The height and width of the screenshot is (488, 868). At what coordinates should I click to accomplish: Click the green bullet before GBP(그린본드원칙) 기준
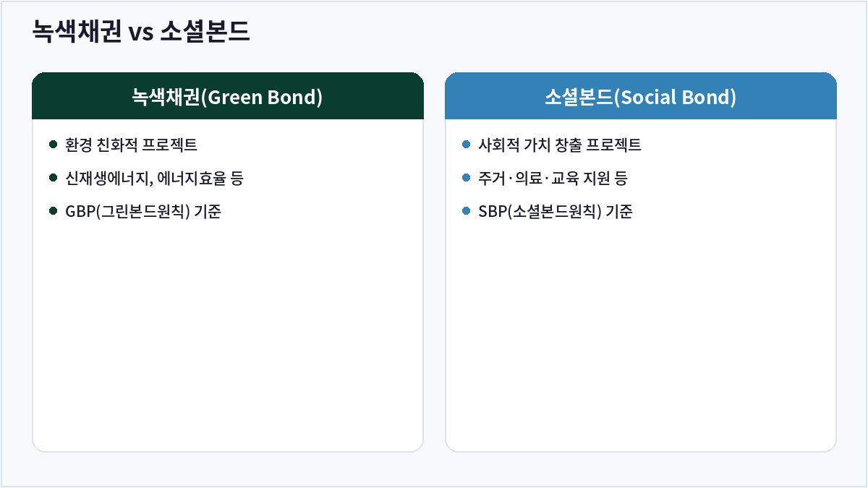pyautogui.click(x=53, y=211)
